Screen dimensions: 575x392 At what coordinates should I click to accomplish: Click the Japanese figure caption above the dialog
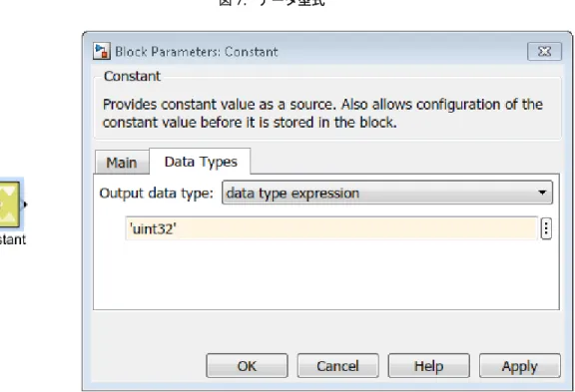(272, 3)
